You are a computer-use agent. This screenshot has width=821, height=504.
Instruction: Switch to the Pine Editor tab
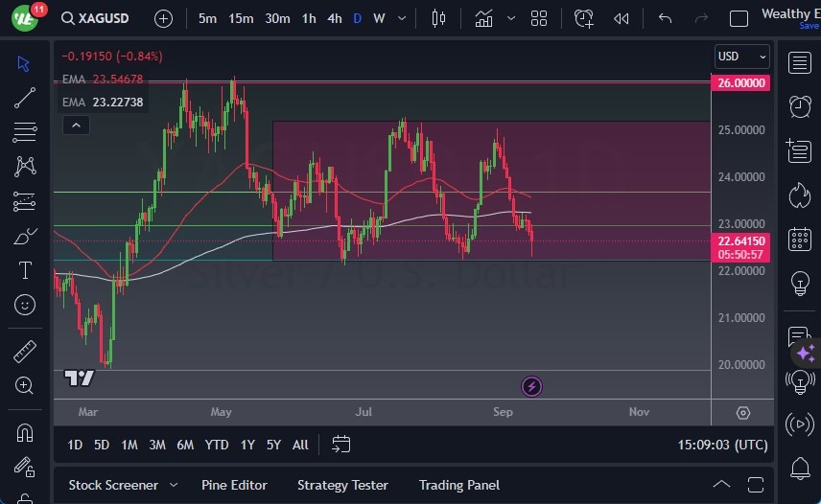[x=234, y=485]
